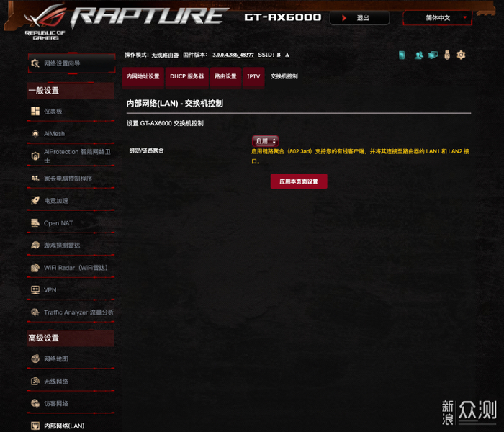
Task: Click the 无线路由器 operation mode link
Action: point(165,55)
